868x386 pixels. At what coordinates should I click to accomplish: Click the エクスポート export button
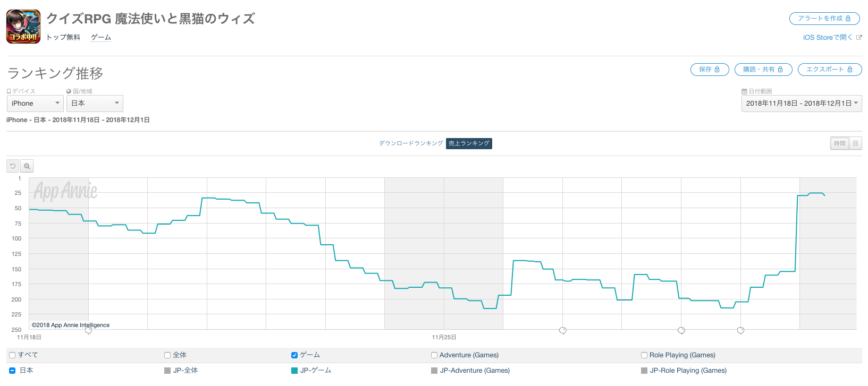(830, 70)
